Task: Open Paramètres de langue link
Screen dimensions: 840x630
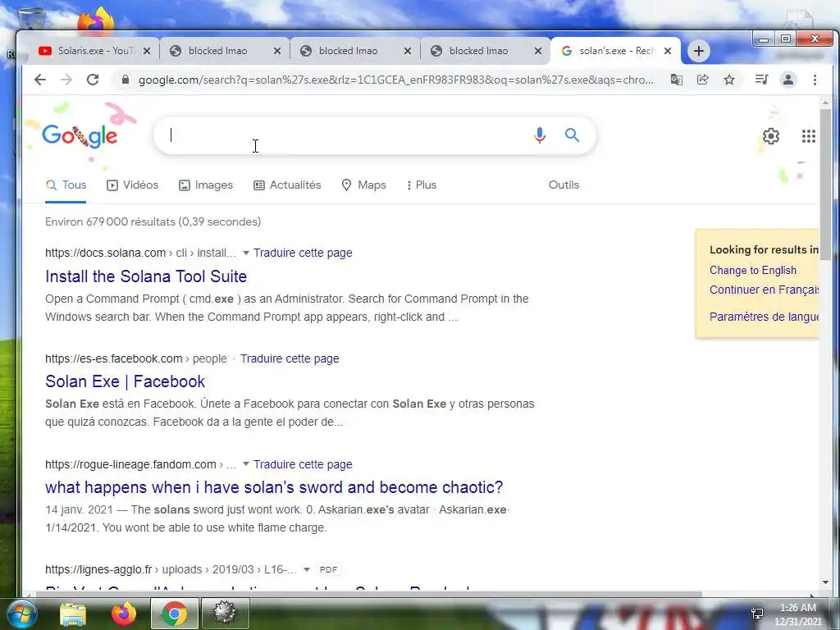Action: [x=764, y=317]
